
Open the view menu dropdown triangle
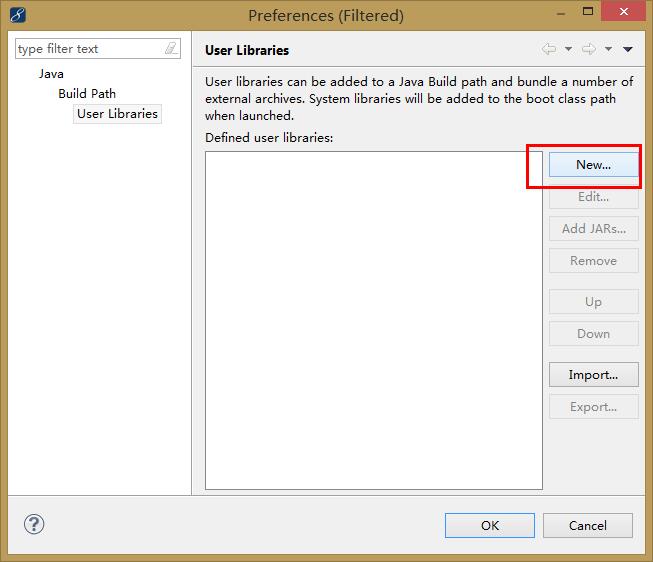tap(628, 49)
